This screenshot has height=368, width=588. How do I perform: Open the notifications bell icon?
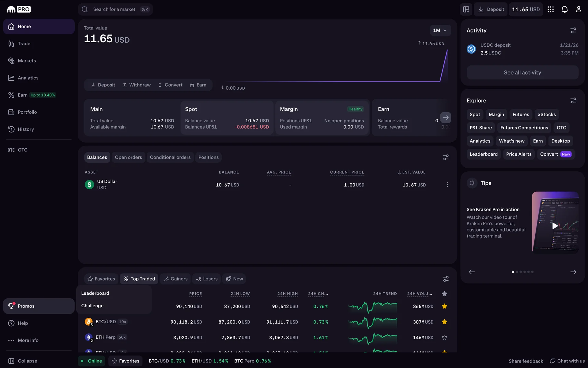(564, 10)
